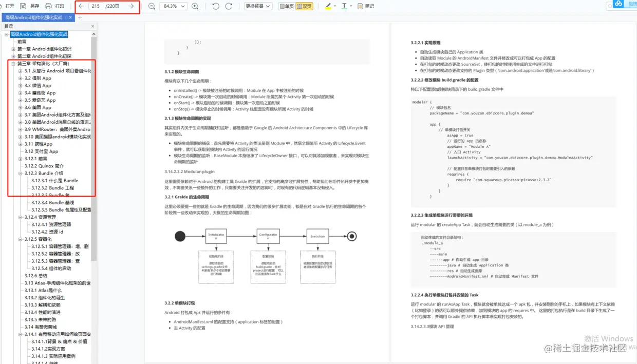This screenshot has height=364, width=637.
Task: Collapse 3.12.4 资源管理 node
Action: pyautogui.click(x=21, y=217)
